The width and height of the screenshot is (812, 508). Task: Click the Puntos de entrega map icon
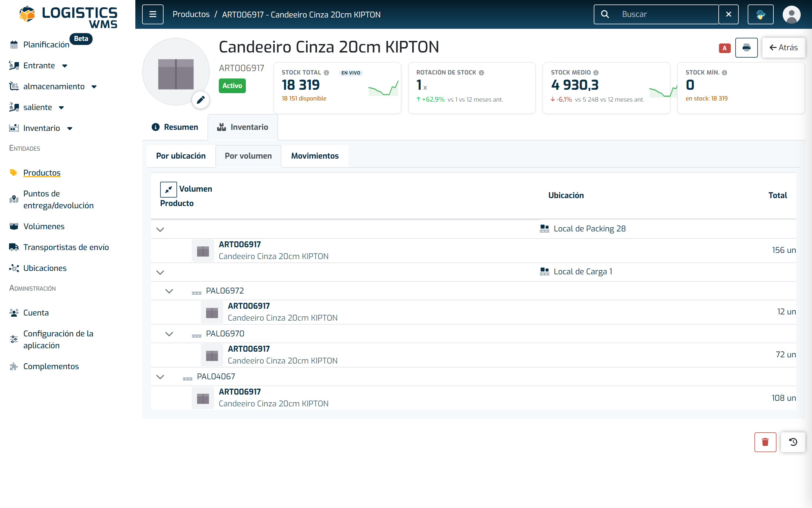coord(14,199)
